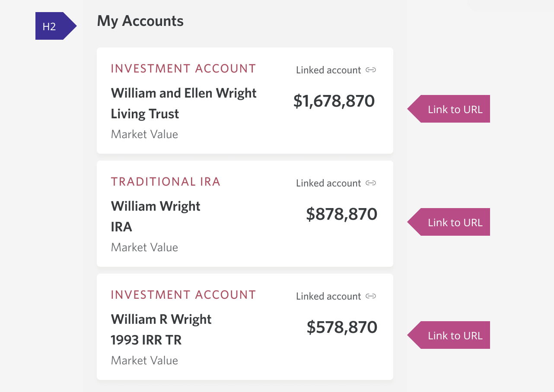
Task: Click the Link to URL tag beside the Living Trust card
Action: tap(454, 109)
